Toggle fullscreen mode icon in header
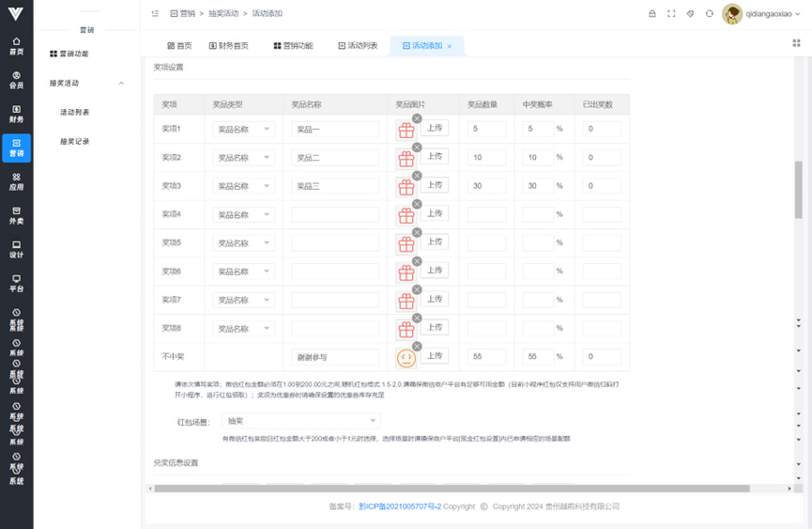 (x=671, y=14)
